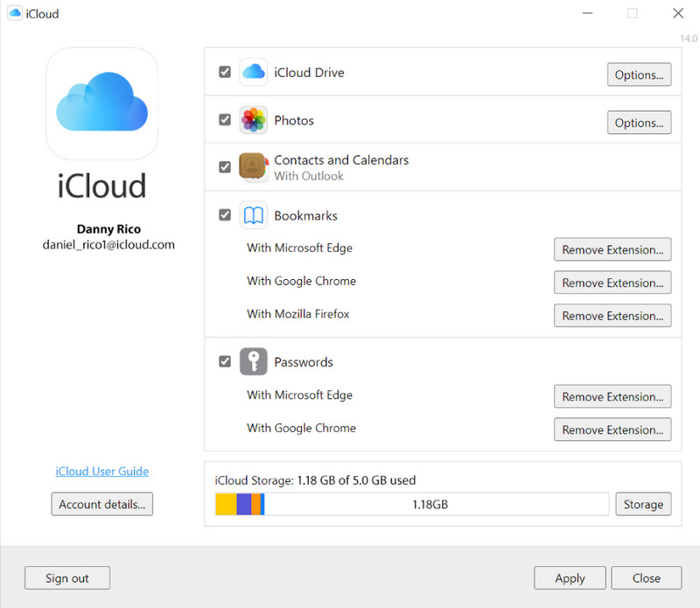Disable the Bookmarks checkbox
This screenshot has width=700, height=608.
[225, 215]
